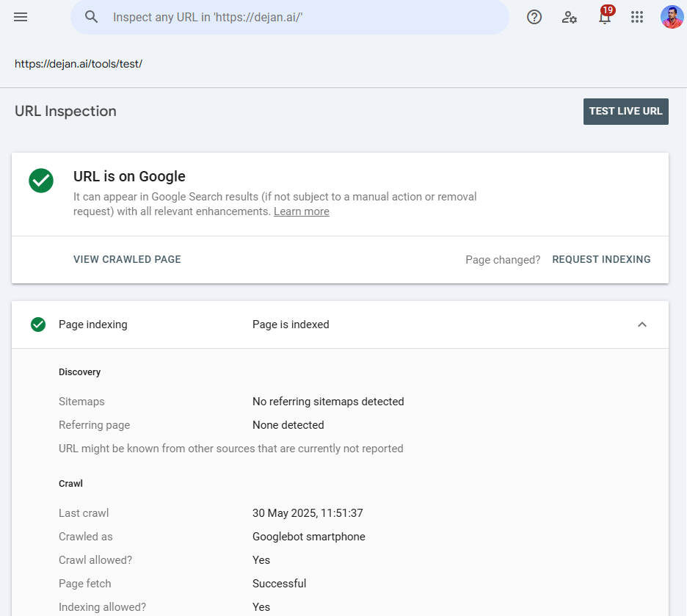Open notifications bell with 19 badge
The height and width of the screenshot is (616, 687).
click(x=605, y=16)
